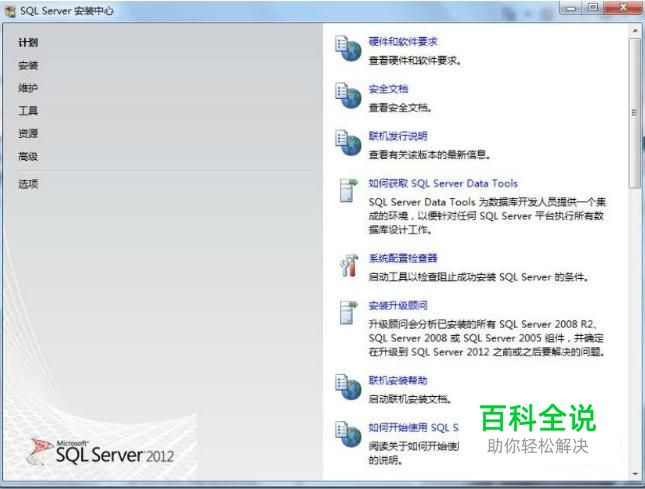Click the document icon beside 安全文档

348,96
